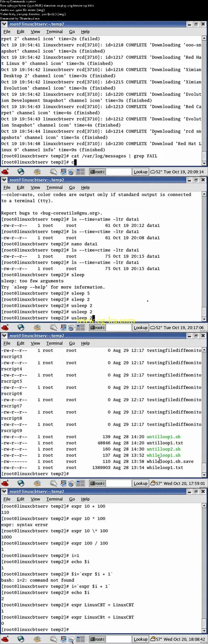
Task: Launch Mozilla web browser from 20:09:14 panel
Action: [21, 172]
